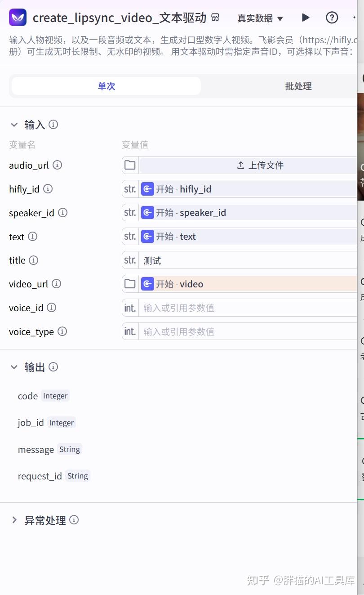Run the workflow with the play icon
This screenshot has height=595, width=364.
305,18
